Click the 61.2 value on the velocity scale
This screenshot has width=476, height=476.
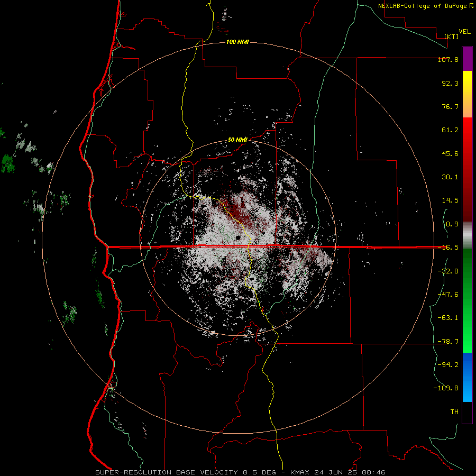click(x=450, y=130)
